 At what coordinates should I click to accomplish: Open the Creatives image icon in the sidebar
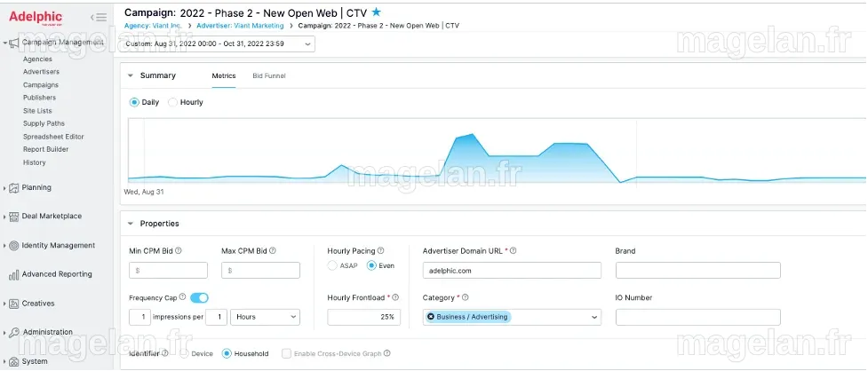click(x=14, y=304)
